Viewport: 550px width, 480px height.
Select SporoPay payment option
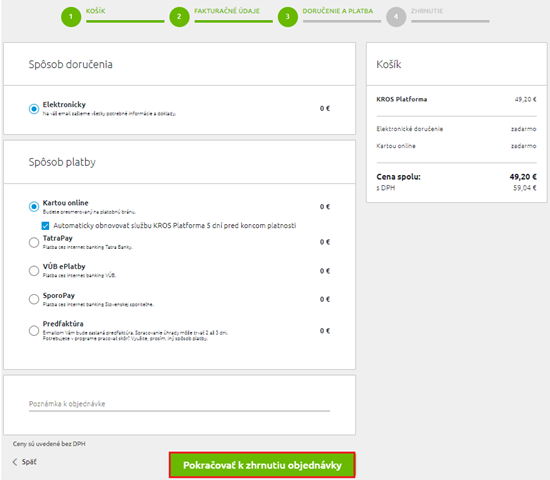(x=34, y=299)
